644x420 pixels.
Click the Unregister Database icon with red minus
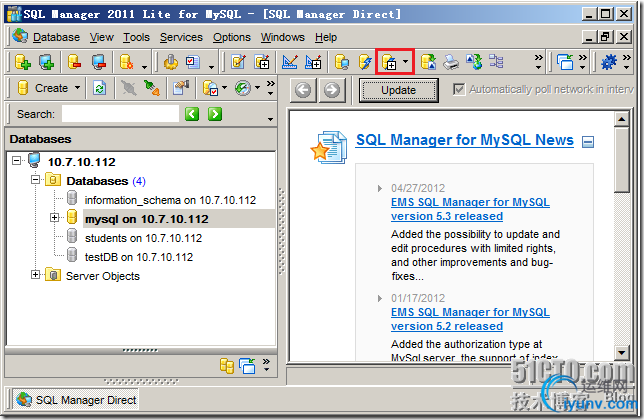coord(74,62)
